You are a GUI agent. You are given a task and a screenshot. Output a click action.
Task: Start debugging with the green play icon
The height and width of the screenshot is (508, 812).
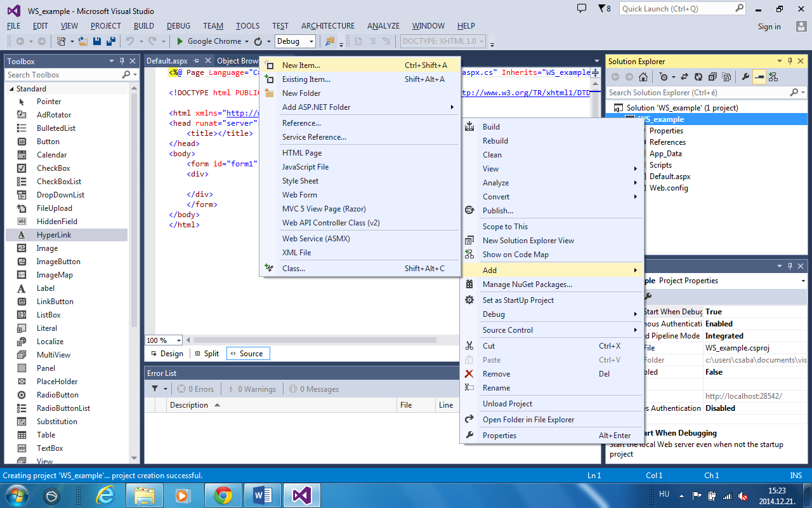tap(180, 41)
